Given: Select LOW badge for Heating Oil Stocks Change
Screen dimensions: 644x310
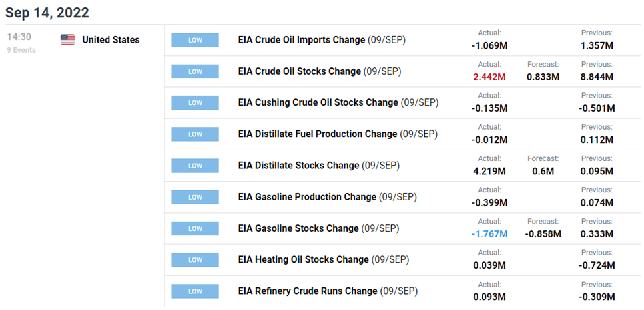Looking at the screenshot, I should (x=195, y=260).
